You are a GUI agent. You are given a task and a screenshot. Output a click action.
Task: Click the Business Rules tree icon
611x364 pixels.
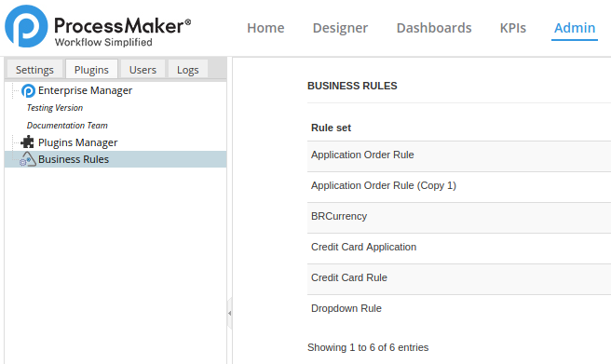pos(28,159)
